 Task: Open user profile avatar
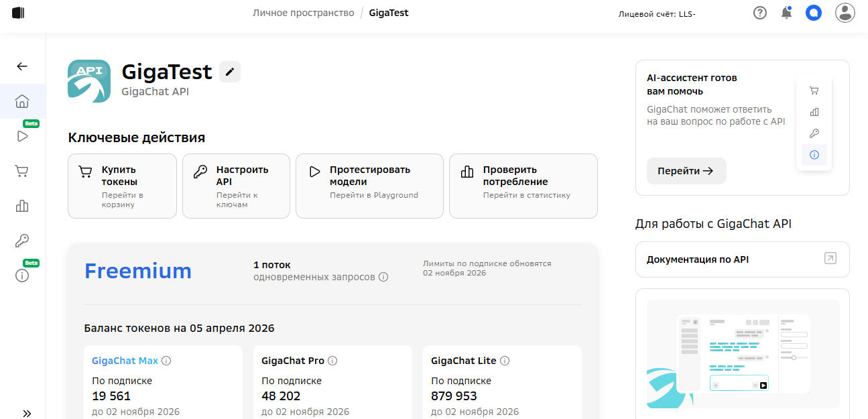[845, 13]
